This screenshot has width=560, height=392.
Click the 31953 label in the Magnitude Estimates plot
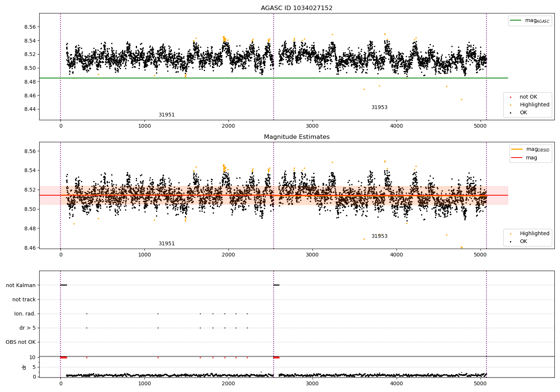(379, 236)
